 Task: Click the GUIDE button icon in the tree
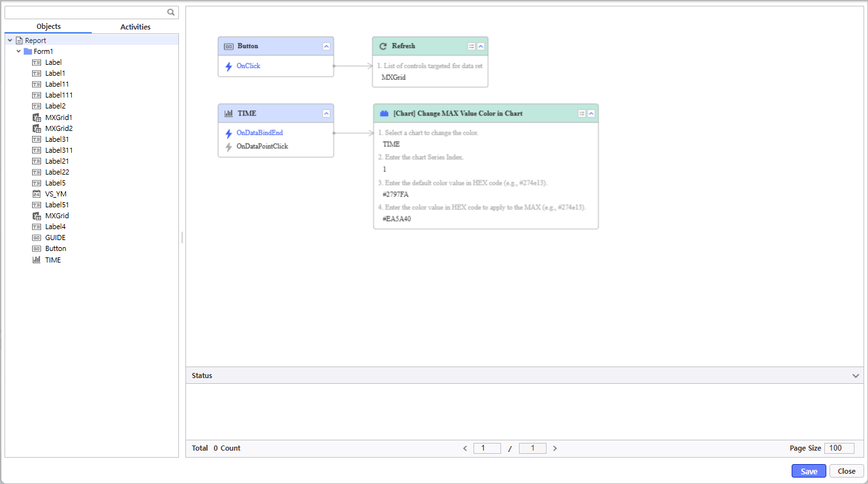(37, 238)
